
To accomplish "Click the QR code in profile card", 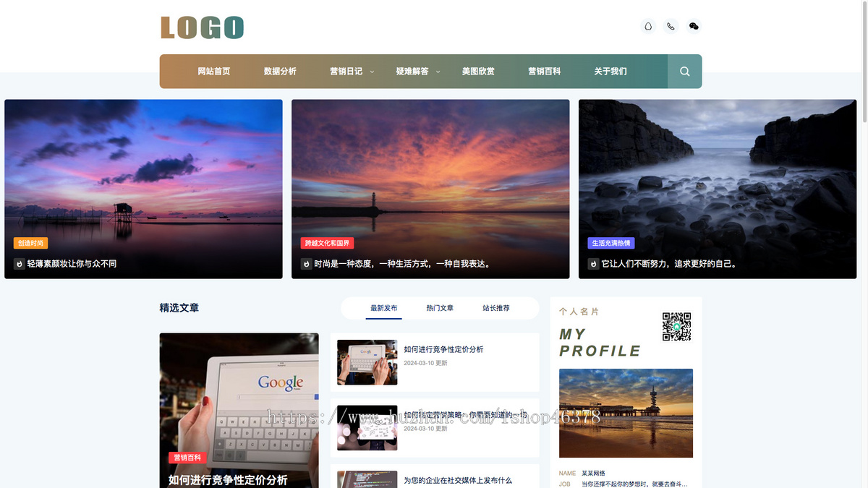I will coord(677,327).
